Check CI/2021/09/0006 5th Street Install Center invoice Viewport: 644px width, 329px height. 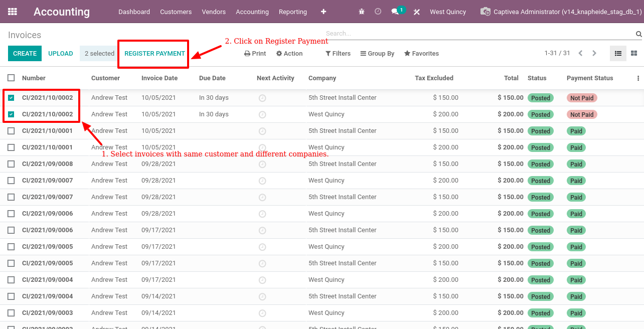[11, 230]
